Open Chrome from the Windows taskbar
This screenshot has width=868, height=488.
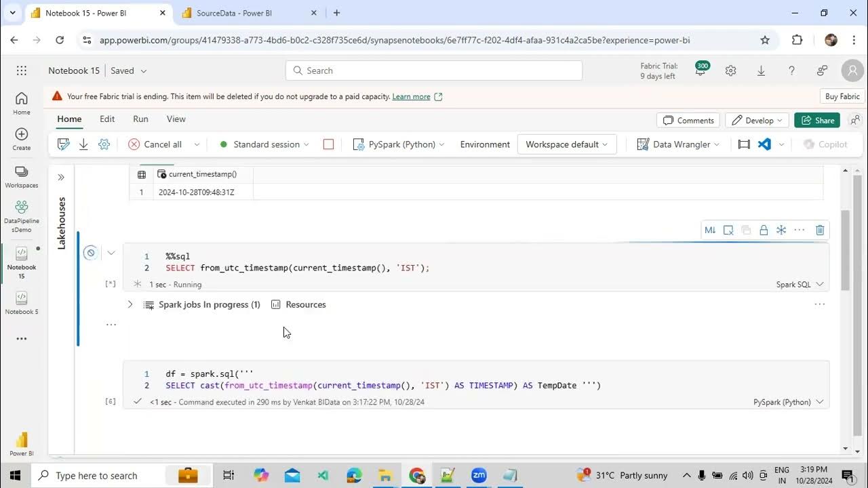pyautogui.click(x=416, y=475)
